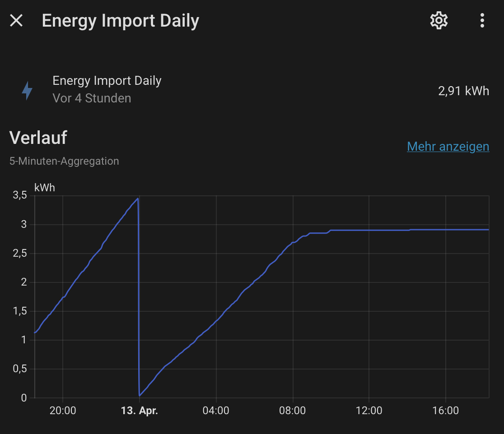Screen dimensions: 504x434
Task: Click the "5-Minuten-Aggregation" subtitle
Action: point(64,161)
